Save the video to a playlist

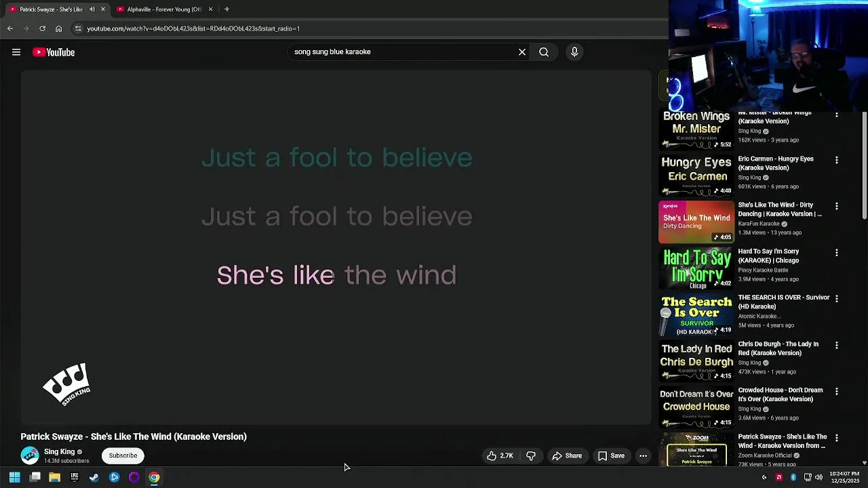611,456
